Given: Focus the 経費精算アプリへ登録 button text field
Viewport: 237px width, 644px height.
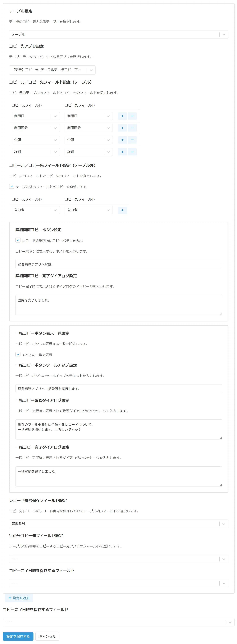Looking at the screenshot, I should click(118, 264).
